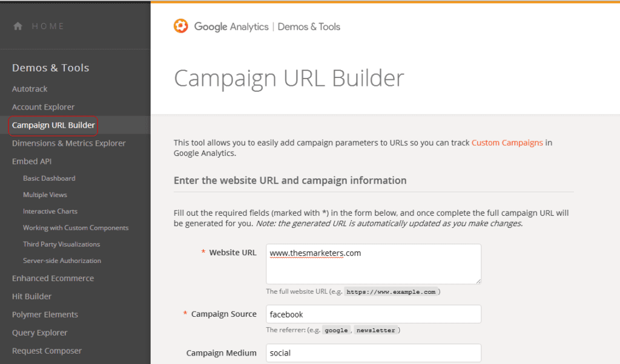Viewport: 620px width, 364px height.
Task: Open Multiple Views sub-item
Action: point(45,195)
